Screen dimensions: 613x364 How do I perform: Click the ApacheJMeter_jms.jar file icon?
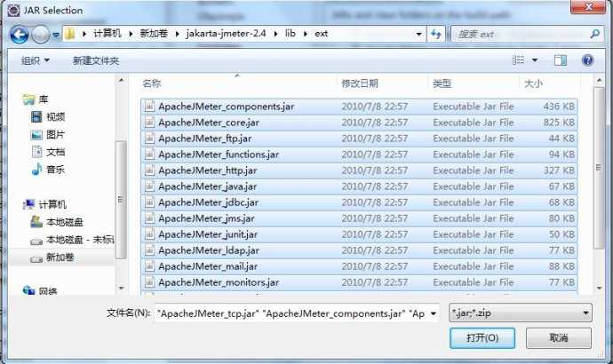tap(149, 218)
